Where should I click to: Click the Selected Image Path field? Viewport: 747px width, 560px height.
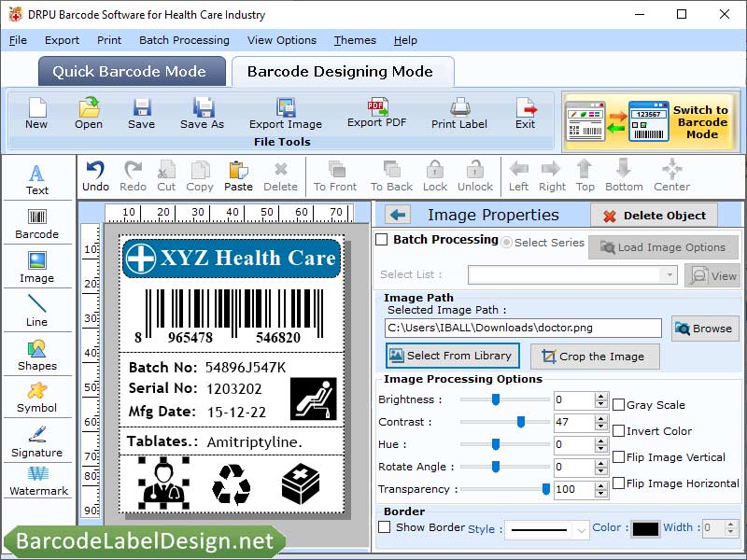523,329
